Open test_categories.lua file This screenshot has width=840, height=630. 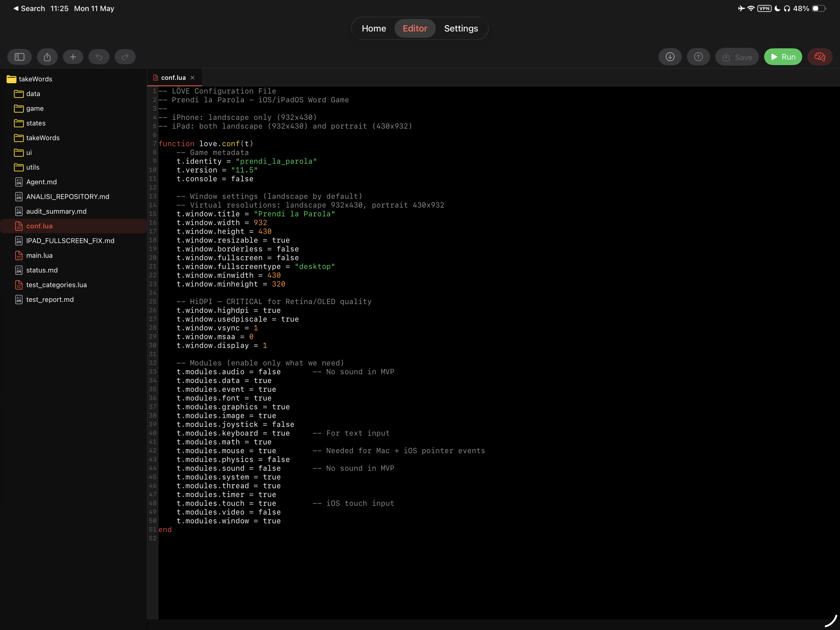(x=56, y=285)
